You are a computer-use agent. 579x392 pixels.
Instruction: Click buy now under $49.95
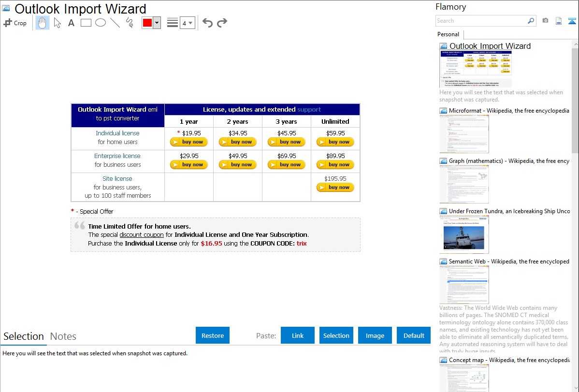(237, 165)
